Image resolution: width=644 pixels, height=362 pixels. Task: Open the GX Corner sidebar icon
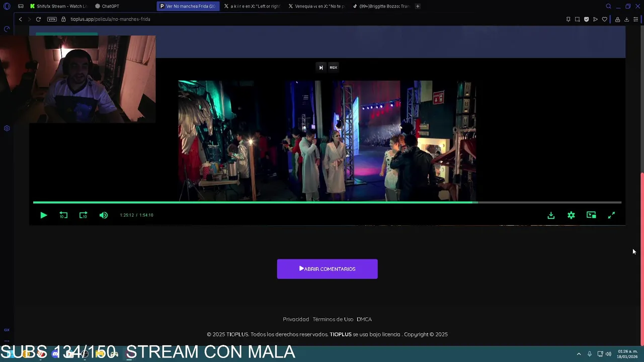click(7, 330)
